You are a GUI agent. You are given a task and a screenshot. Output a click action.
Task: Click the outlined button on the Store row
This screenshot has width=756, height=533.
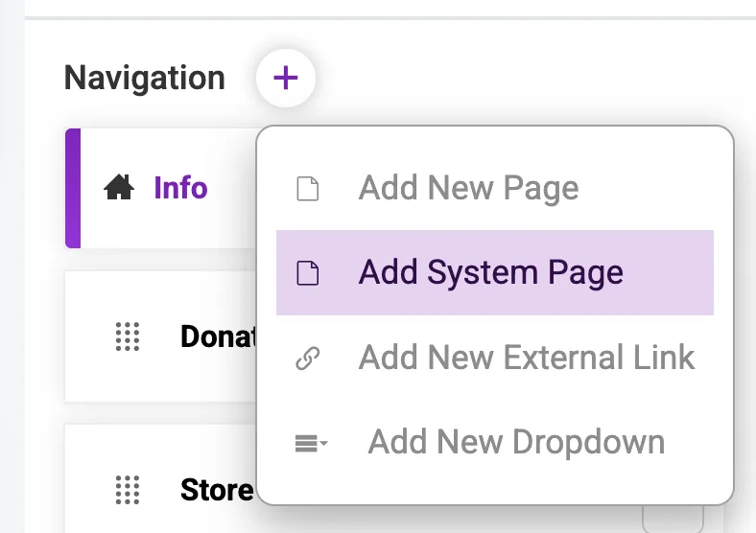673,519
